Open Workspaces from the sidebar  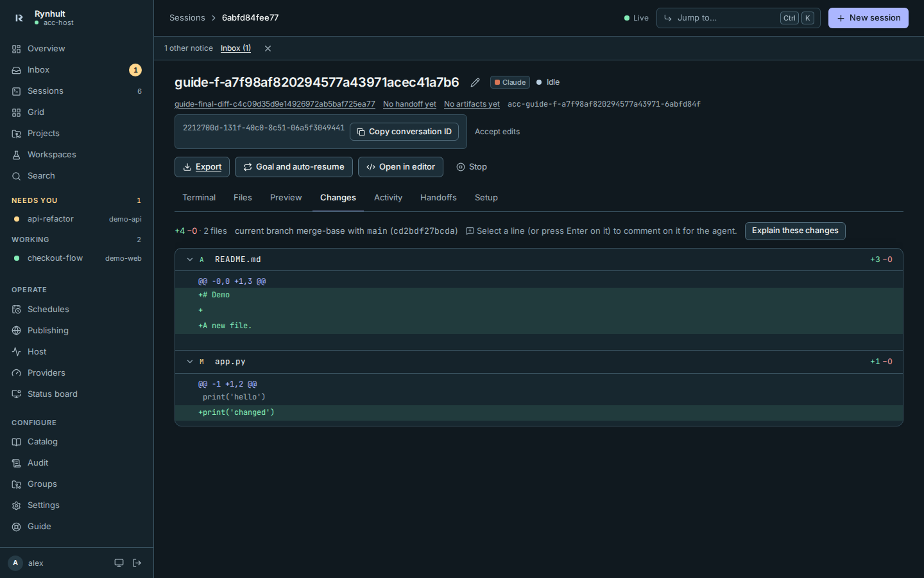[77, 155]
